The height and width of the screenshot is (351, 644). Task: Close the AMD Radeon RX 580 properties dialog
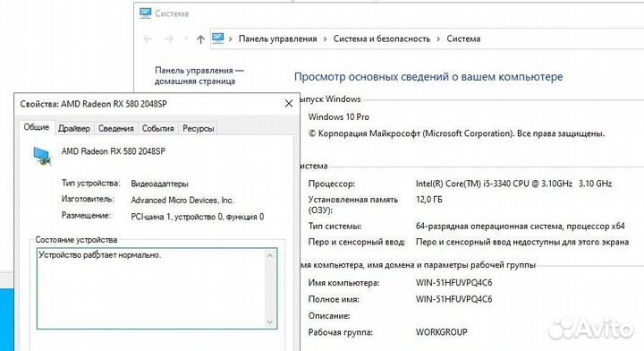[289, 104]
